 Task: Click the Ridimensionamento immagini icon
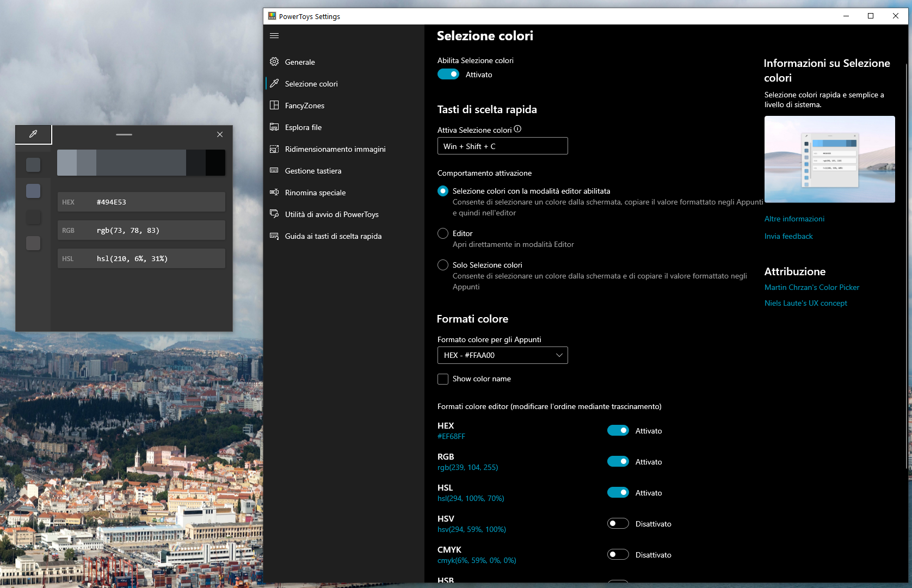(x=274, y=148)
